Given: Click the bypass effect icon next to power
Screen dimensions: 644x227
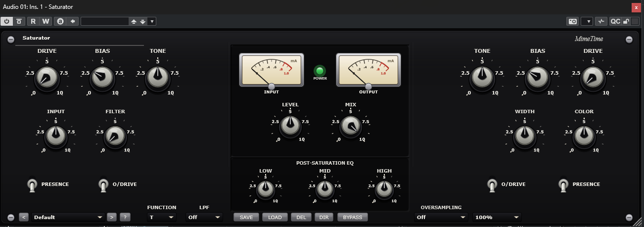Looking at the screenshot, I should click(19, 21).
